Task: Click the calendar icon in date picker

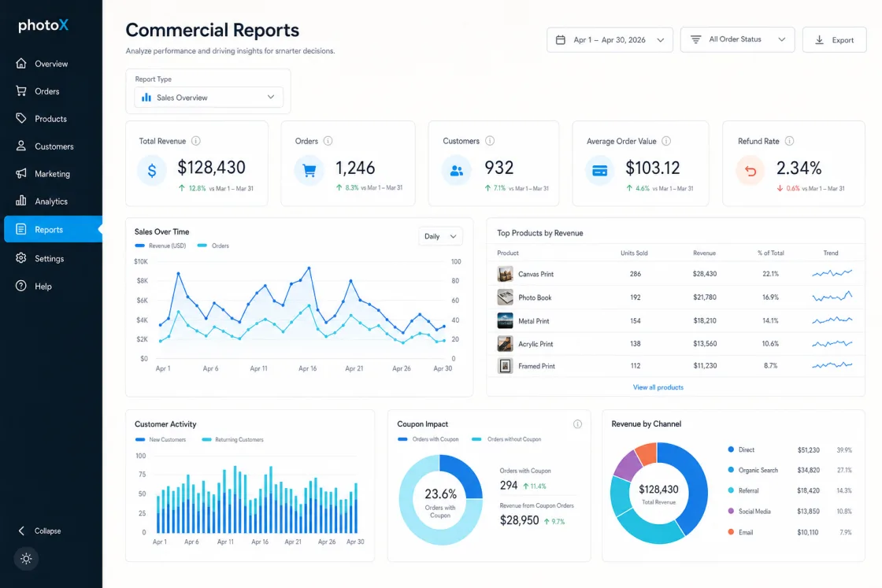Action: pyautogui.click(x=560, y=40)
